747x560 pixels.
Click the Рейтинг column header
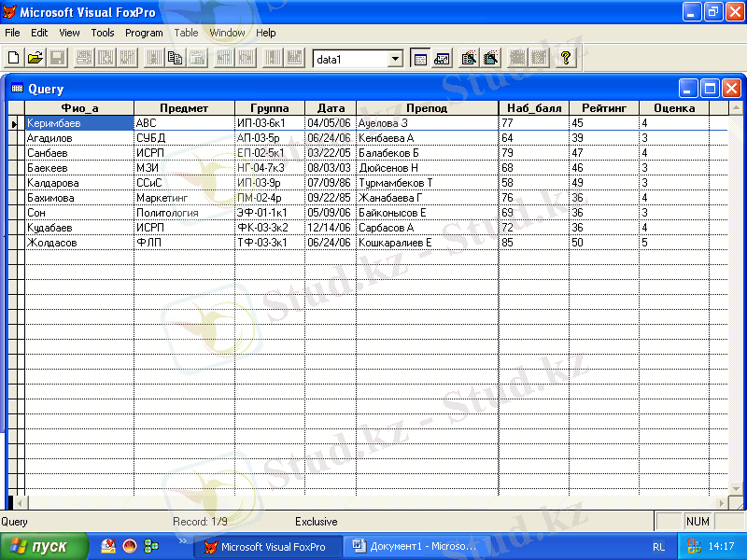[x=603, y=108]
